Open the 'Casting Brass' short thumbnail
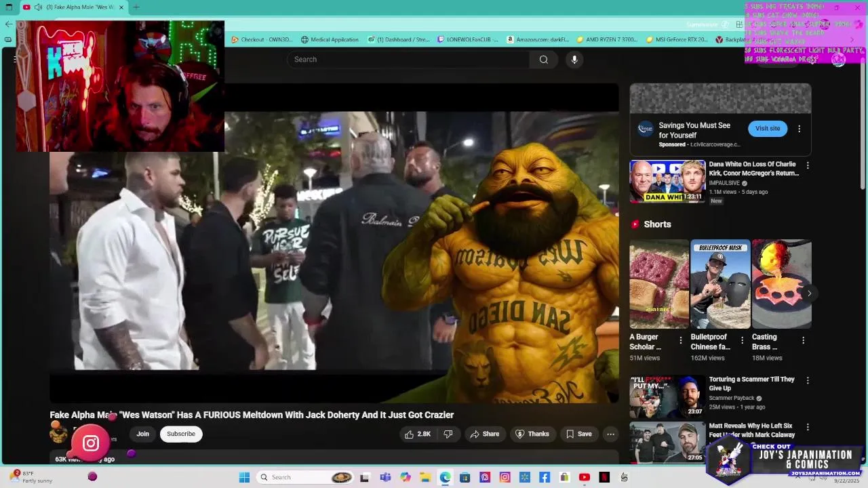 (x=781, y=284)
